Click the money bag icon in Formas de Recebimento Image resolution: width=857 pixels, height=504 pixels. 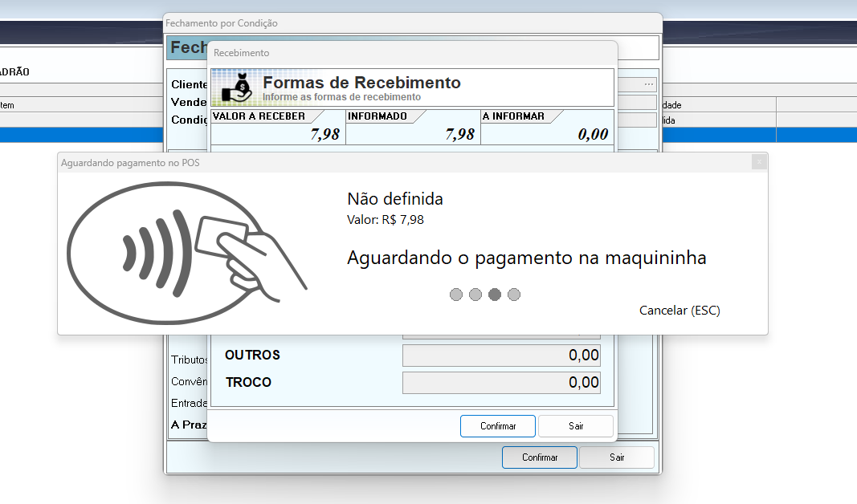[237, 87]
